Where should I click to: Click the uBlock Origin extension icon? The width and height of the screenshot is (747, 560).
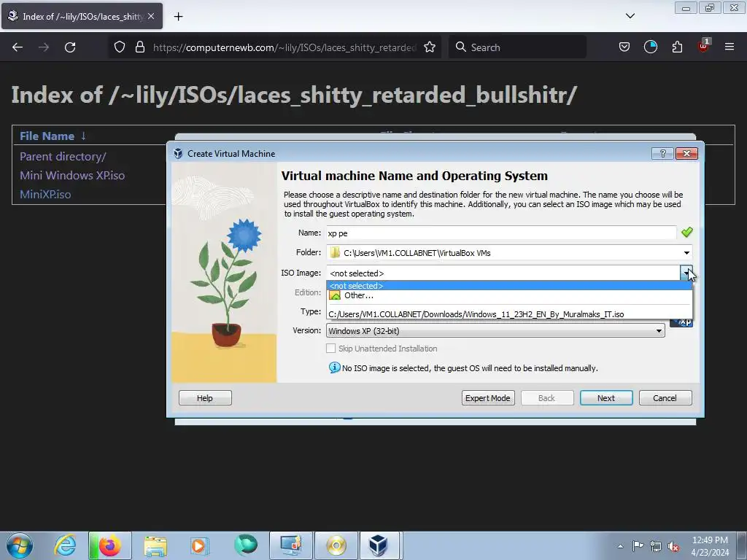point(704,46)
